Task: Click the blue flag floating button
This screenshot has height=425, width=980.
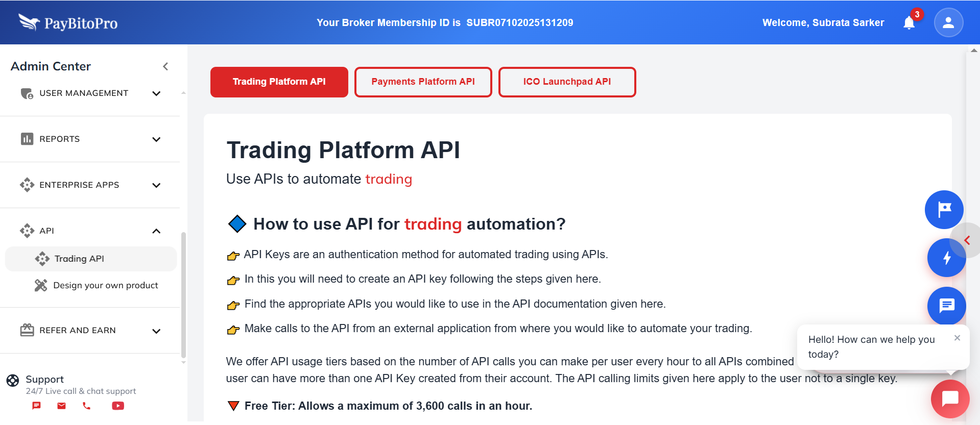Action: point(944,209)
